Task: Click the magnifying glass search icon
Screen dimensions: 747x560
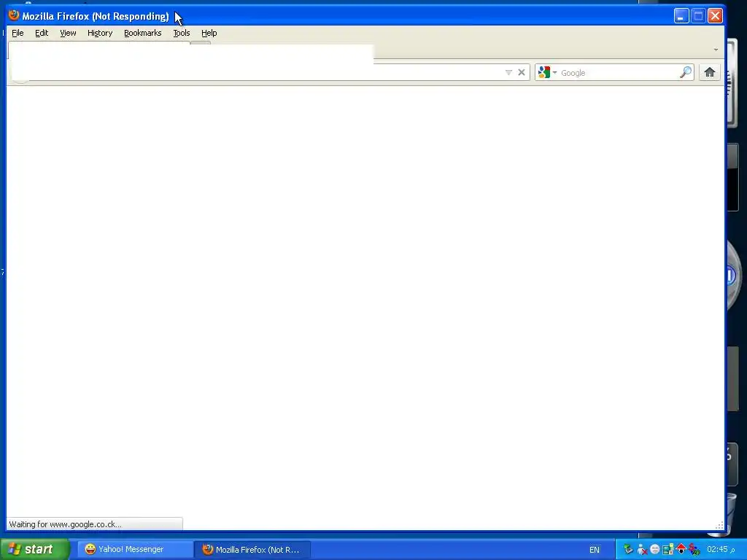Action: (x=686, y=72)
